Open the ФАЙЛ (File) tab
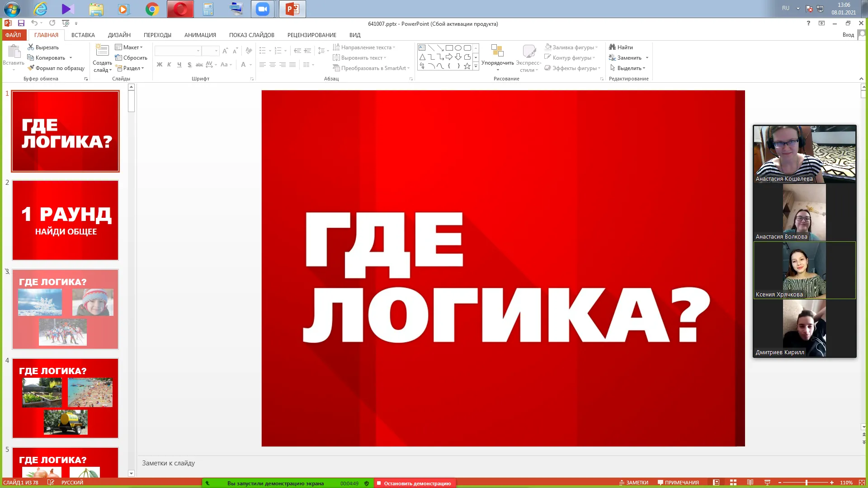This screenshot has width=868, height=488. click(13, 35)
